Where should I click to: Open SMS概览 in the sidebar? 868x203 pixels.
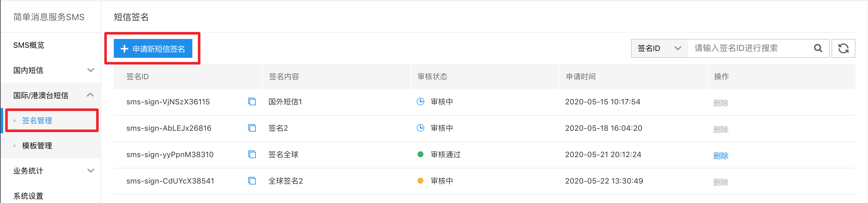pos(29,45)
